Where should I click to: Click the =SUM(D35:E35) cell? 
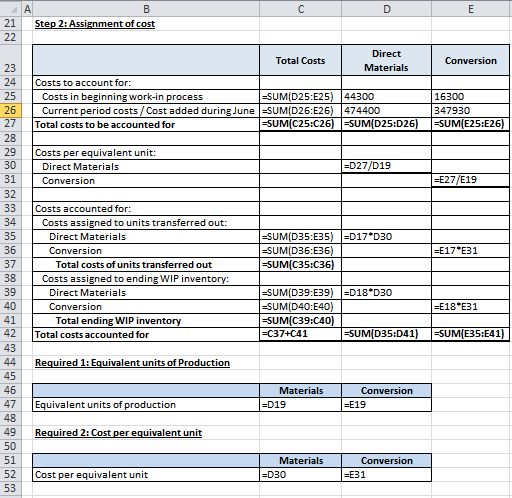pyautogui.click(x=300, y=236)
